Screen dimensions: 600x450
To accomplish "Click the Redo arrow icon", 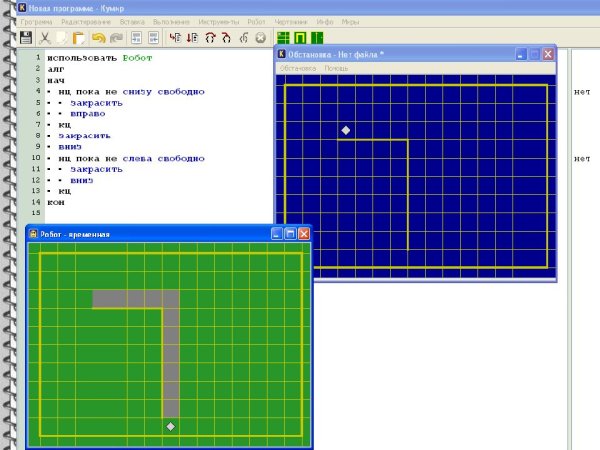I will [x=114, y=37].
